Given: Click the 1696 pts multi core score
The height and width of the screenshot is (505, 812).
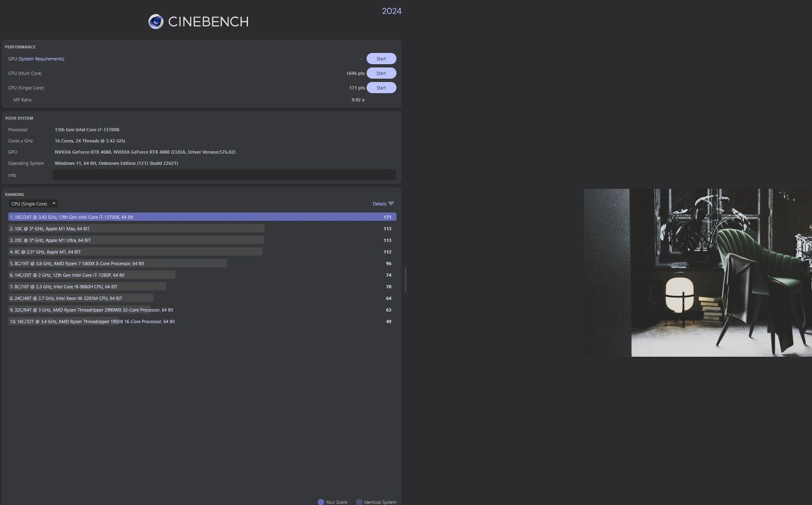Looking at the screenshot, I should (355, 73).
